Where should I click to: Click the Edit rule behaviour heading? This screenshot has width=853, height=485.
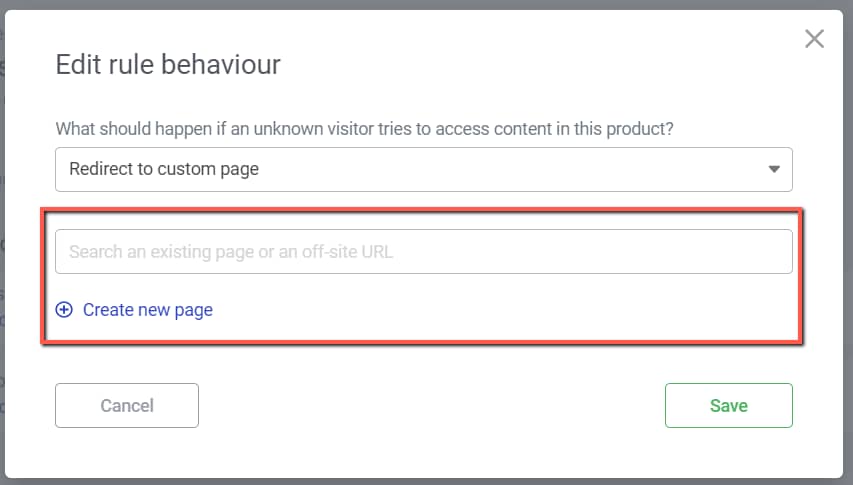[x=168, y=66]
